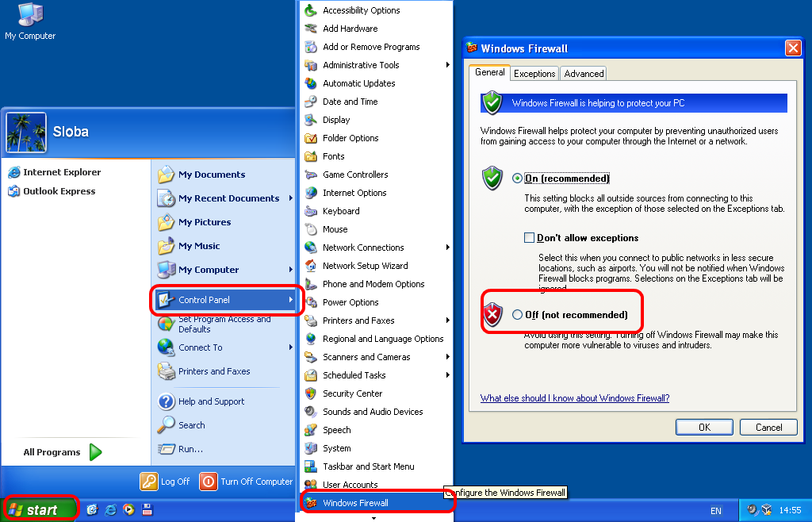The image size is (812, 522).
Task: Expand Network Connections submenu arrow
Action: (x=447, y=247)
